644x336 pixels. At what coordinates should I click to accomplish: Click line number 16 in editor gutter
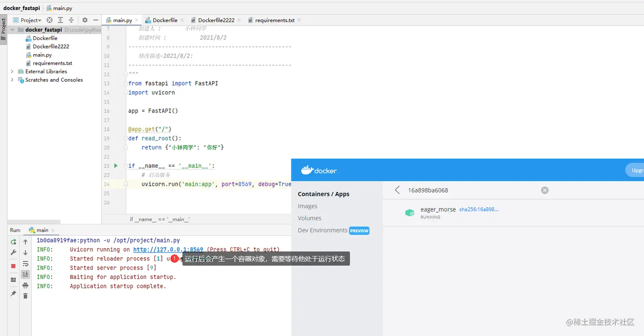[x=106, y=111]
